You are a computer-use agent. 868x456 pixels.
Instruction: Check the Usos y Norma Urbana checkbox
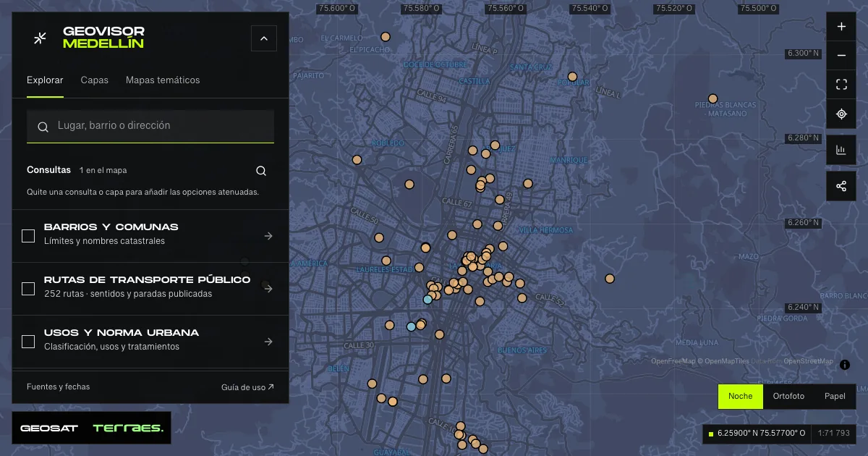[x=28, y=342]
